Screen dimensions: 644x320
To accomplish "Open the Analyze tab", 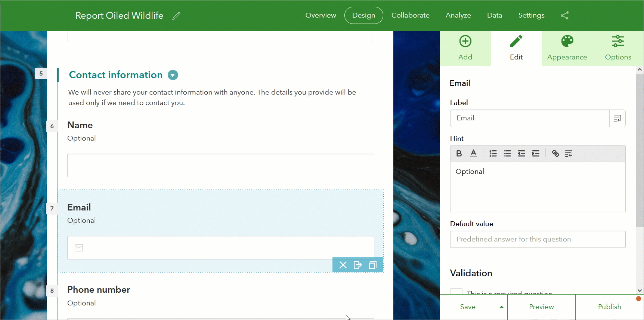I will [x=458, y=15].
